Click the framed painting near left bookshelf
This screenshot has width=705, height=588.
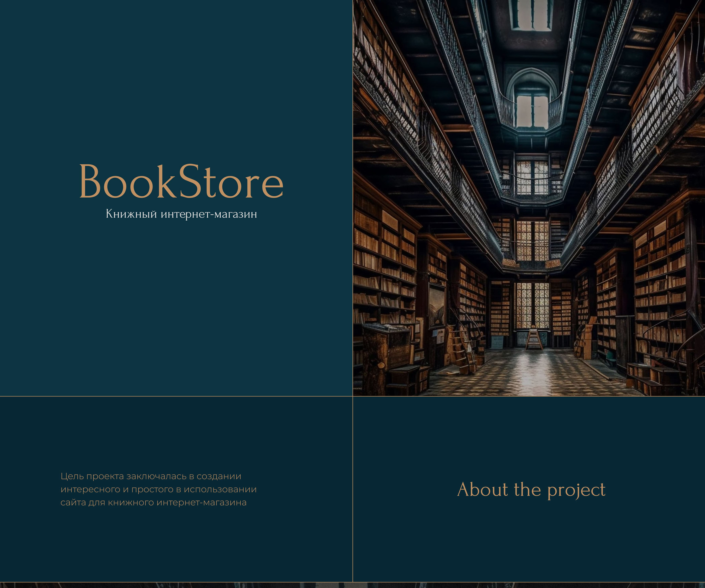437,306
